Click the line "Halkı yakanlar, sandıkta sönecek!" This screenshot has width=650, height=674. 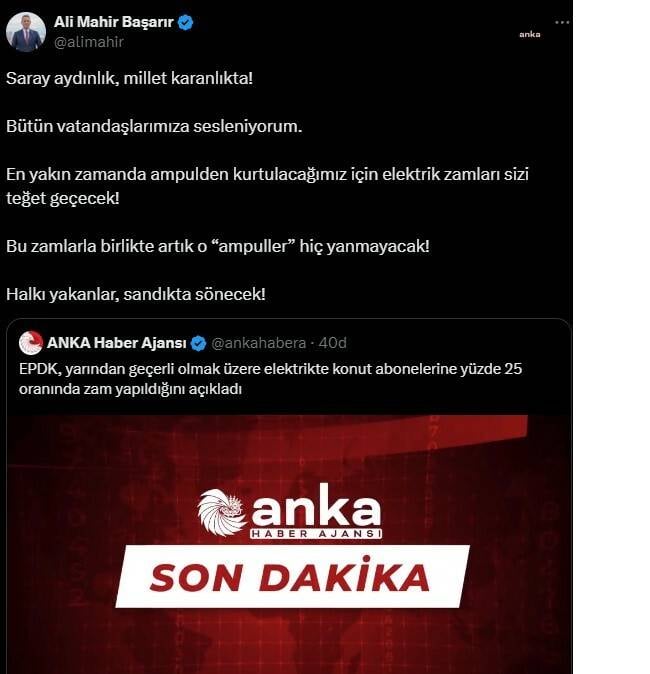coord(136,294)
